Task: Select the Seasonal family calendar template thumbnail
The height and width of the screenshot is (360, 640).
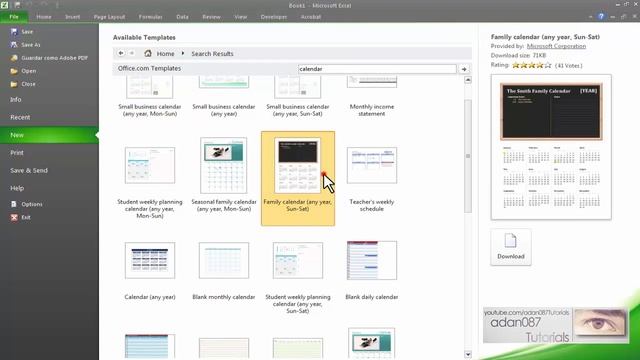Action: (x=224, y=165)
